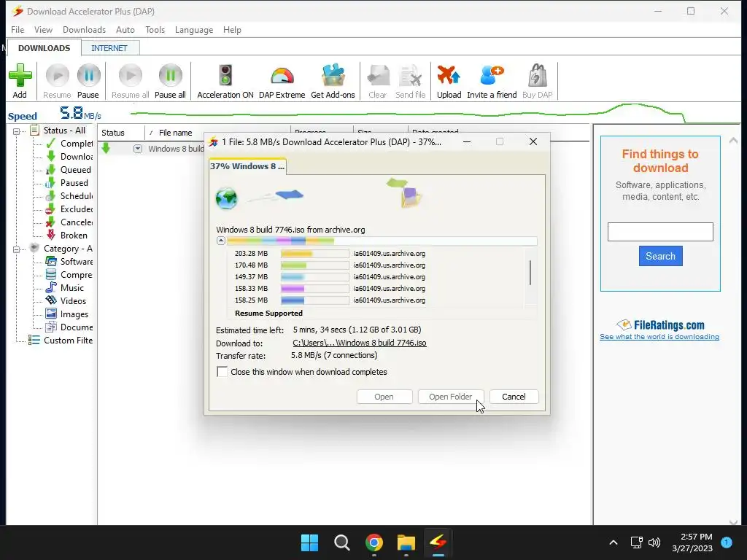Select the 37% Windows 8 dialog tab
The image size is (747, 560).
pos(247,166)
